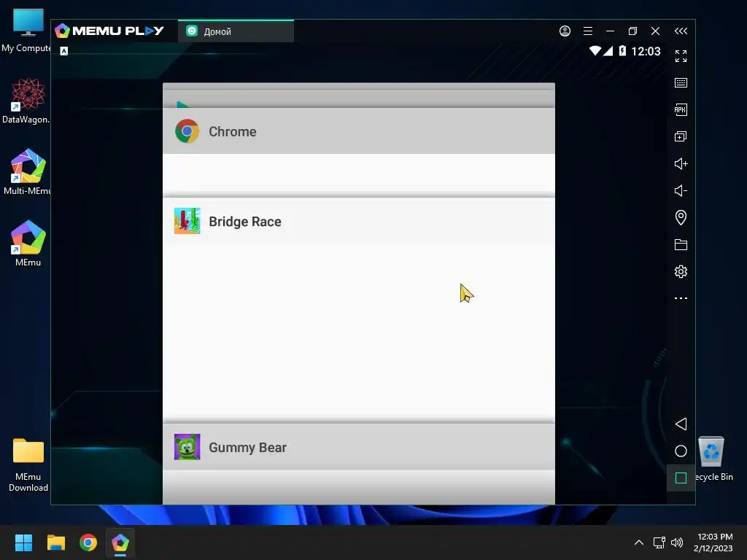Open the GPS location tool

[681, 217]
